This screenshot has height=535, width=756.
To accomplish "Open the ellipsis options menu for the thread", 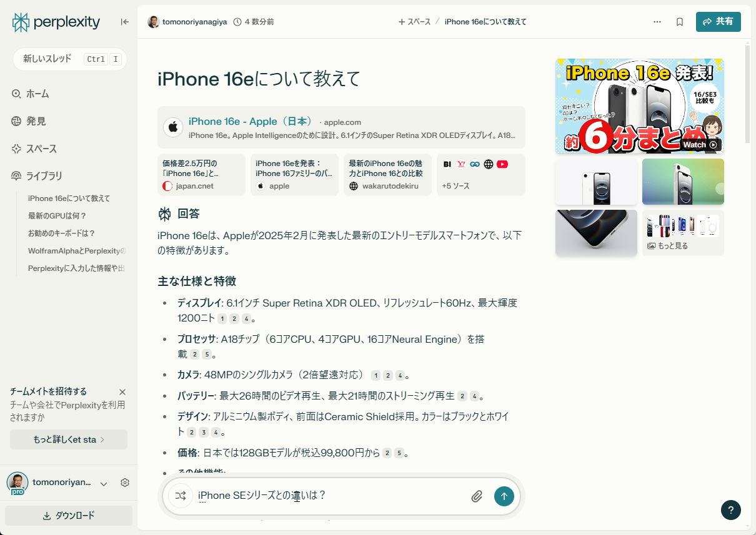I will (x=657, y=21).
